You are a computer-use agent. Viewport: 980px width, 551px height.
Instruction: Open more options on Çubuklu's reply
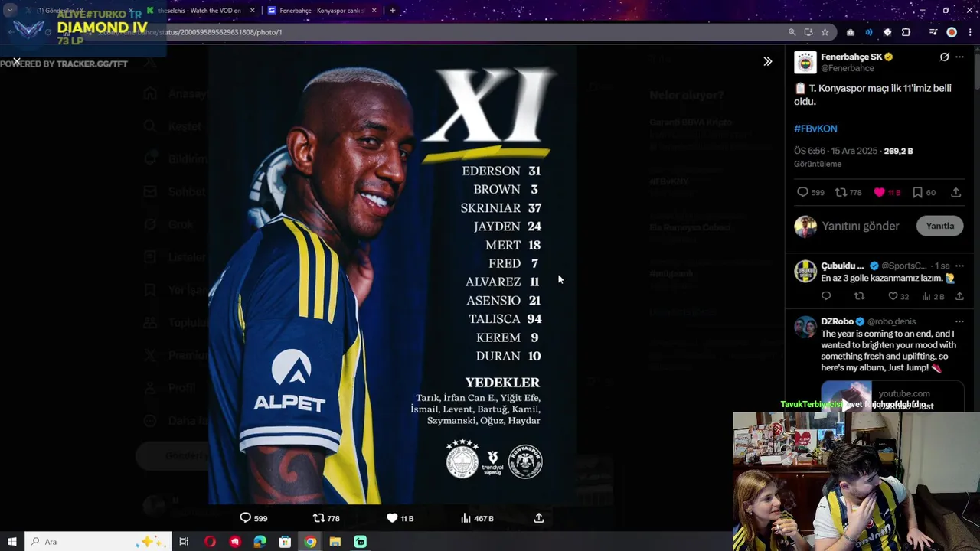(x=960, y=266)
